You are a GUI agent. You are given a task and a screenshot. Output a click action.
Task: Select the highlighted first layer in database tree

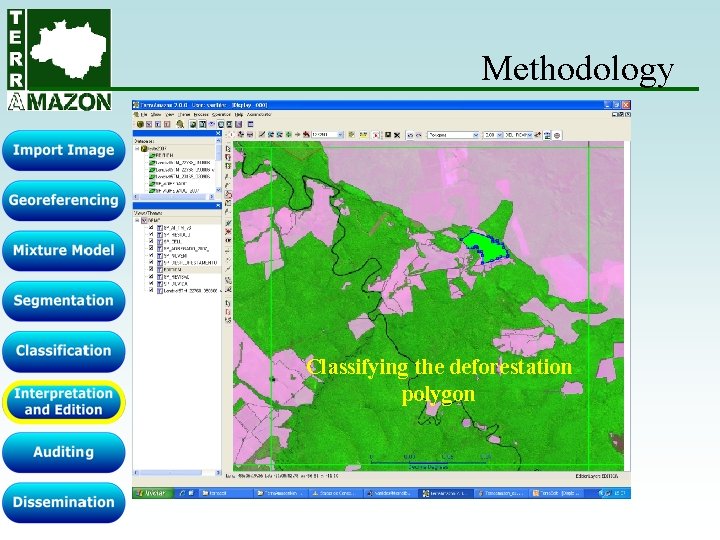[x=181, y=156]
